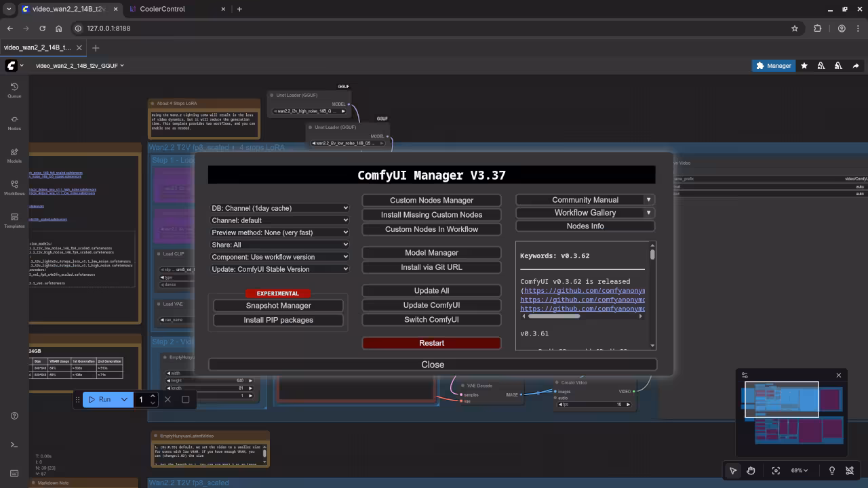Open the Community Manual menu
868x488 pixels.
pyautogui.click(x=585, y=200)
